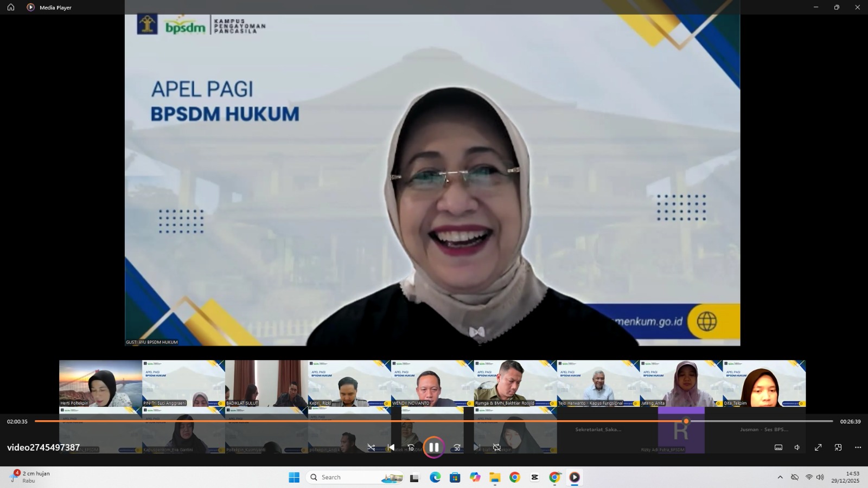This screenshot has width=868, height=488.
Task: Skip back 10 seconds
Action: point(411,447)
